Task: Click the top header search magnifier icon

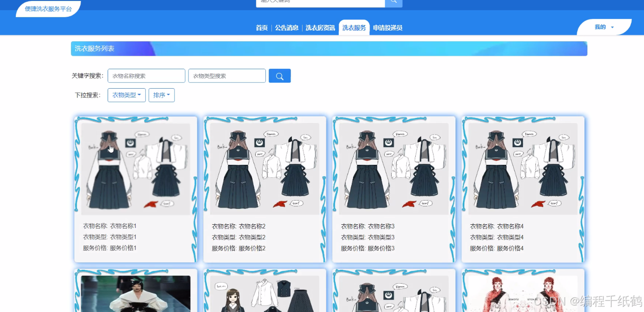Action: click(393, 2)
